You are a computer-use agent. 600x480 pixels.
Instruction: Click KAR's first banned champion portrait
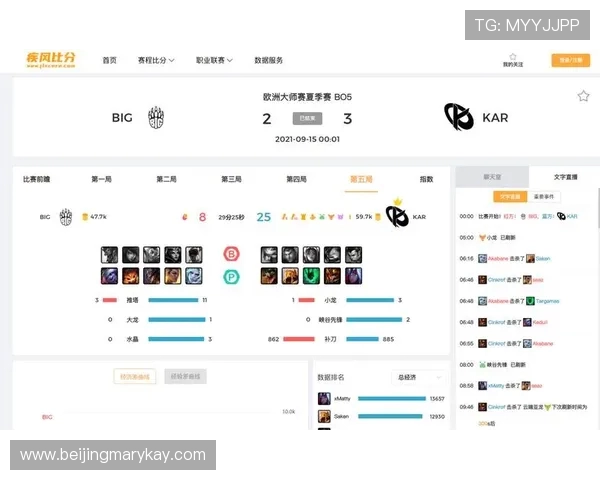point(269,255)
